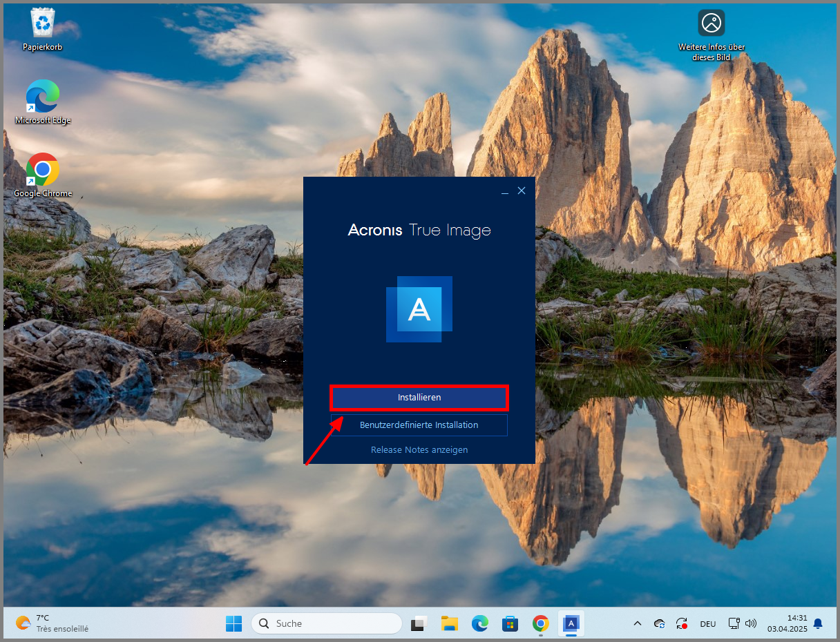This screenshot has height=642, width=840.
Task: Open Microsoft Store from the taskbar
Action: (510, 623)
